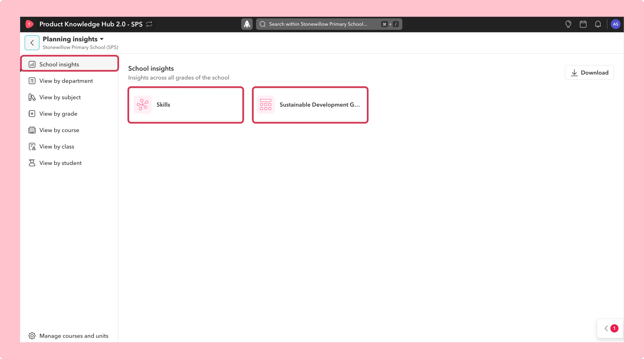This screenshot has height=359, width=644.
Task: Open the calendar icon in header
Action: 583,24
